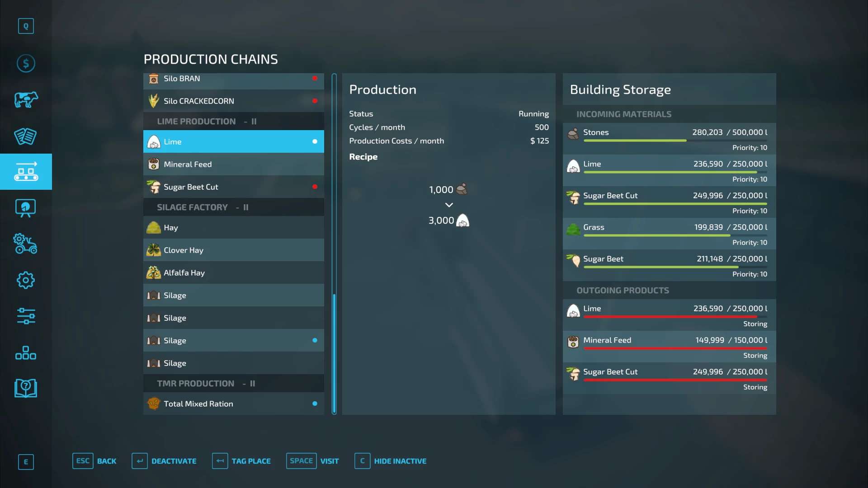Click the DEACTIVATE button

pos(165,461)
